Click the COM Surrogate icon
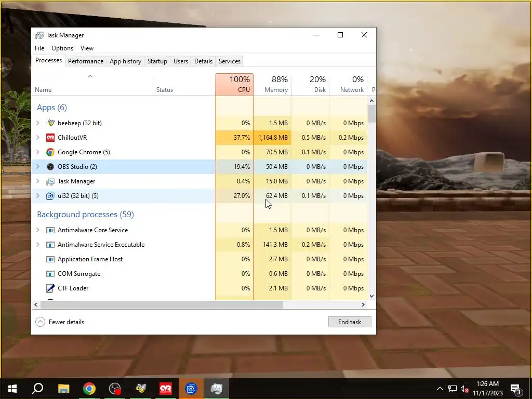 tap(50, 274)
